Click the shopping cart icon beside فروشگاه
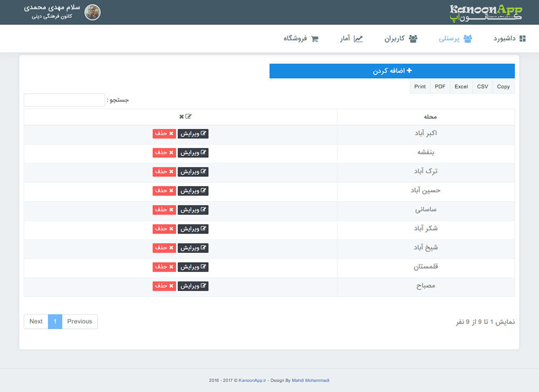Screen dimensions: 539x392 tap(315, 38)
